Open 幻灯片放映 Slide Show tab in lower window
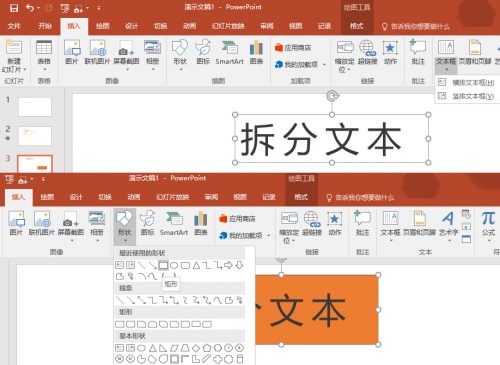This screenshot has height=365, width=500. click(173, 197)
